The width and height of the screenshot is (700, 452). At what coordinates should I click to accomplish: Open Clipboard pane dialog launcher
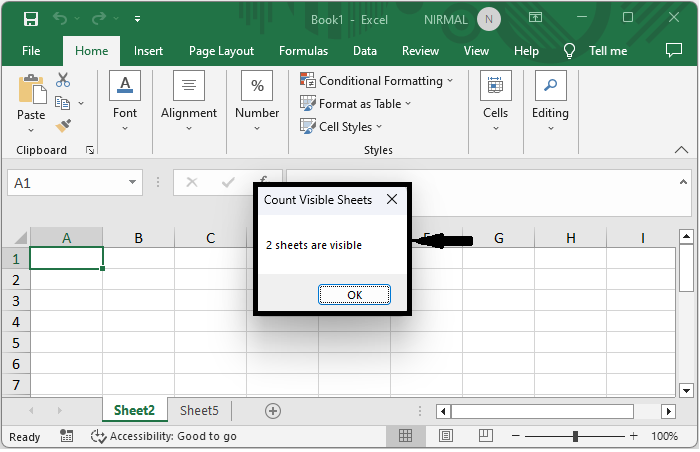click(x=90, y=151)
